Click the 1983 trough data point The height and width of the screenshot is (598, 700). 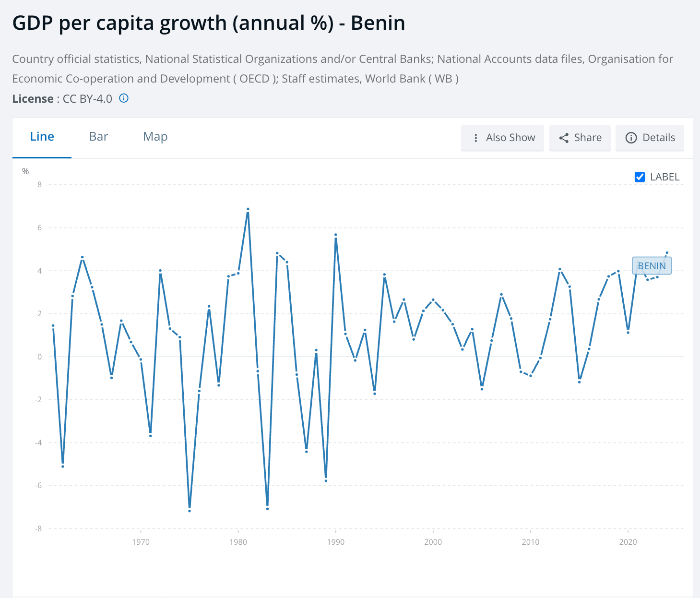coord(267,509)
